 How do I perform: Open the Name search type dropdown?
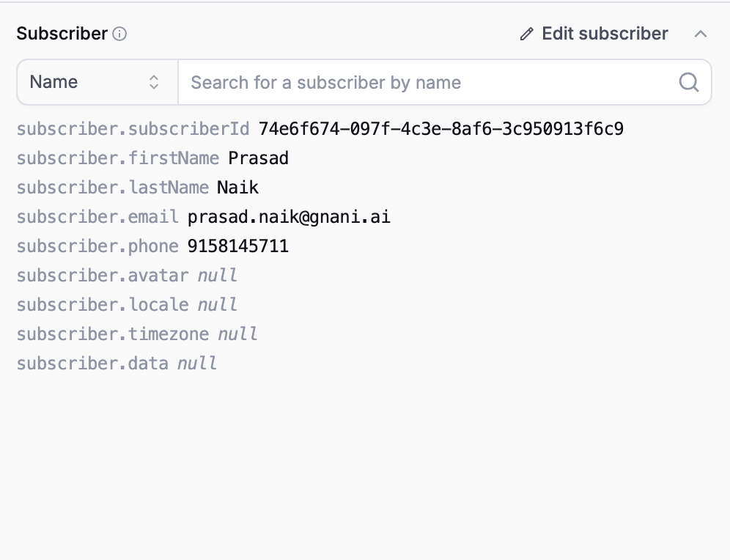pyautogui.click(x=97, y=82)
